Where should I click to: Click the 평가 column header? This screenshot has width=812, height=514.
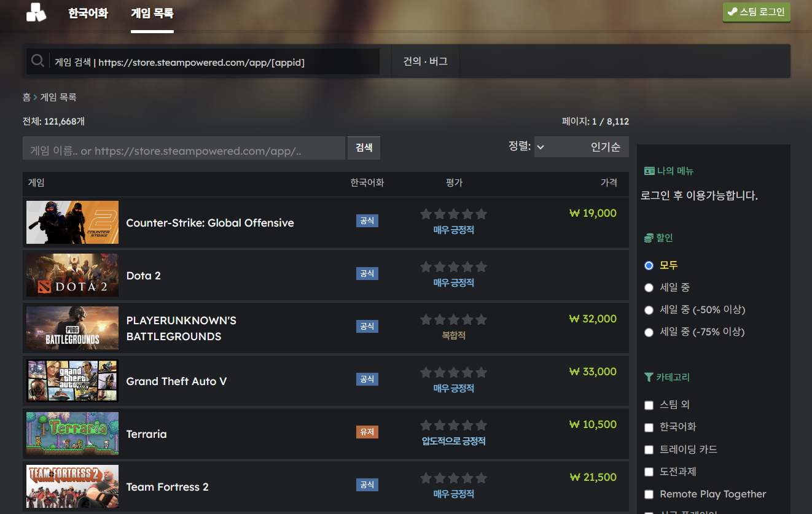(x=454, y=182)
